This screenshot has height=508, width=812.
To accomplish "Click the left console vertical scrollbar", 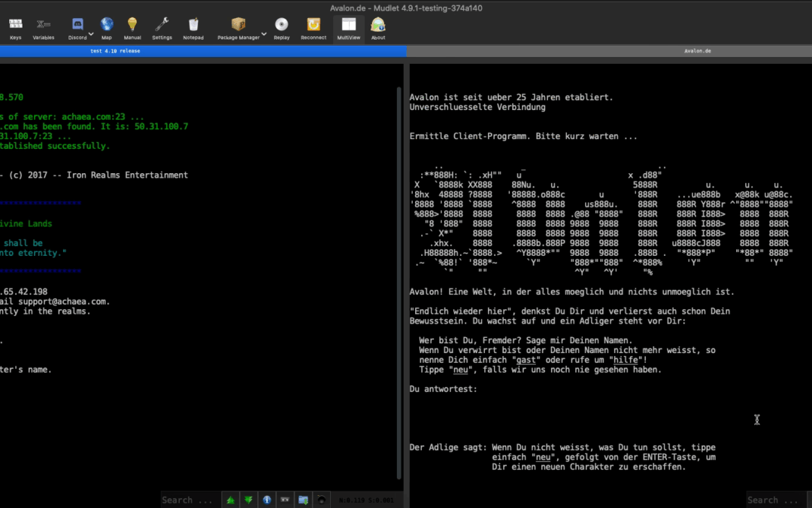I will (x=399, y=282).
